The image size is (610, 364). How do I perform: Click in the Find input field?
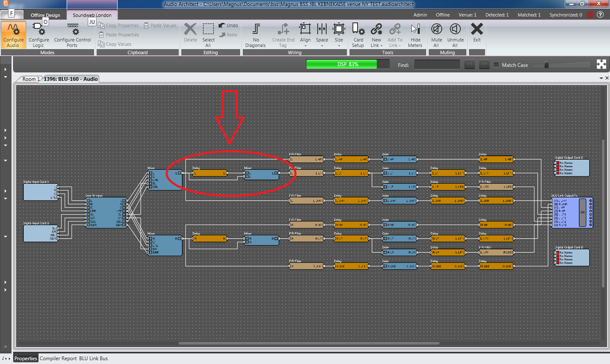pos(437,65)
